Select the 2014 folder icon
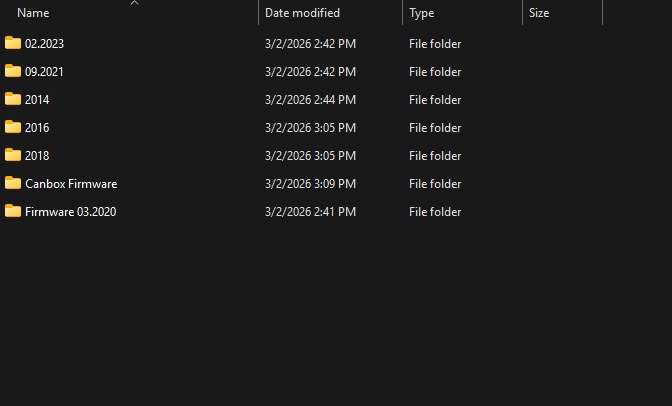672x406 pixels. coord(13,99)
